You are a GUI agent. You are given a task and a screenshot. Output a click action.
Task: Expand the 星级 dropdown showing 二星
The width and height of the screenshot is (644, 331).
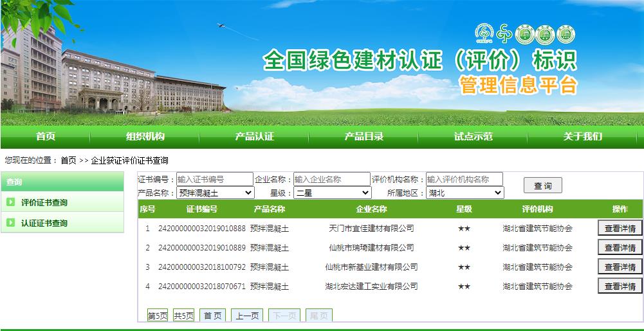click(332, 193)
